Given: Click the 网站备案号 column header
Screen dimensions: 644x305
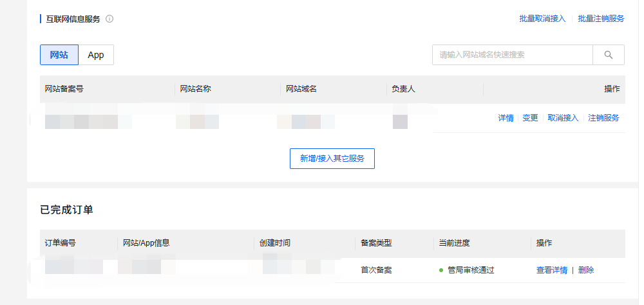Looking at the screenshot, I should [64, 89].
